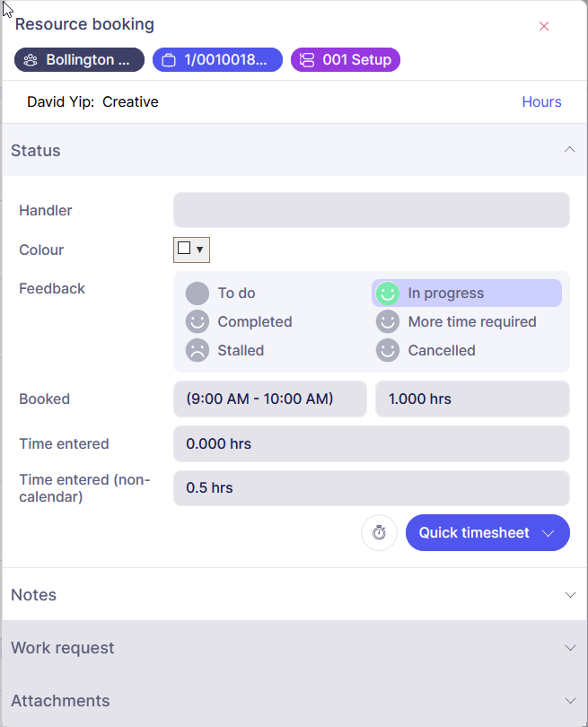The width and height of the screenshot is (588, 727).
Task: Click the To do grey circle icon
Action: [197, 293]
